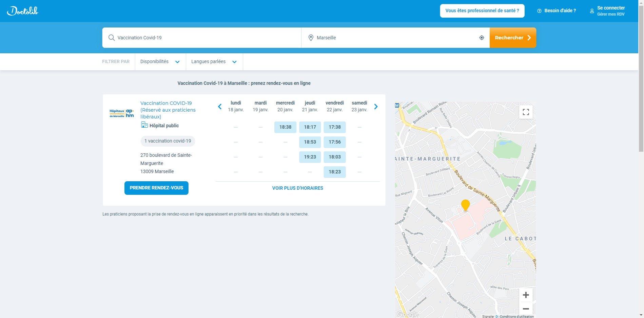Click the 1 vaccination covid-19 tag
This screenshot has width=644, height=318.
(168, 141)
